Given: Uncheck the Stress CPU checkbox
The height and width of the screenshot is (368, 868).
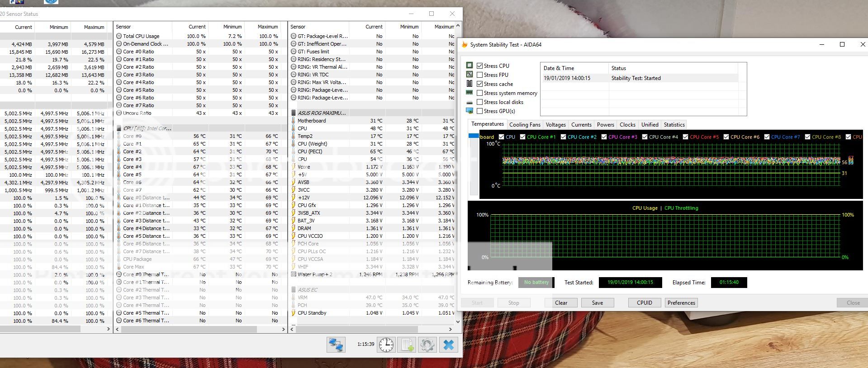Looking at the screenshot, I should [x=479, y=66].
